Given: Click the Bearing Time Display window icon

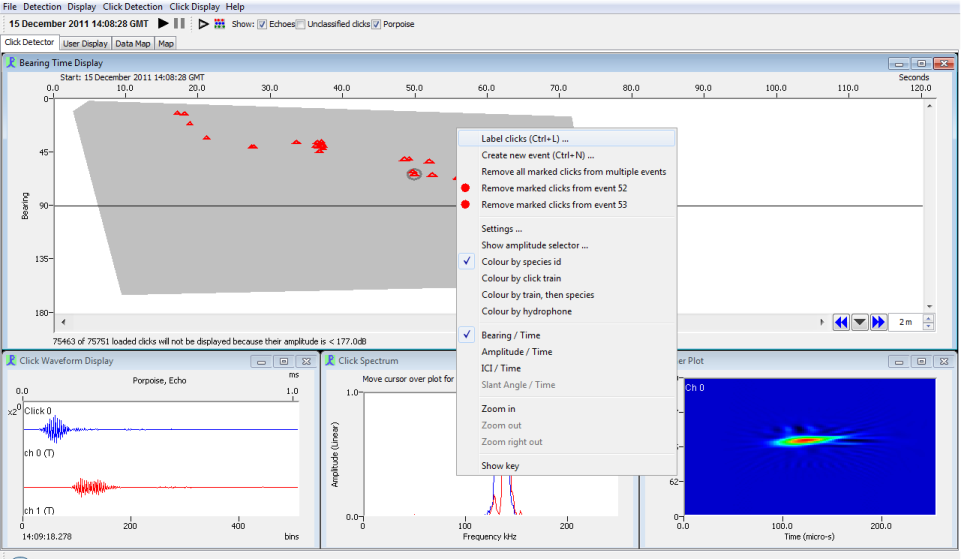Looking at the screenshot, I should [11, 63].
